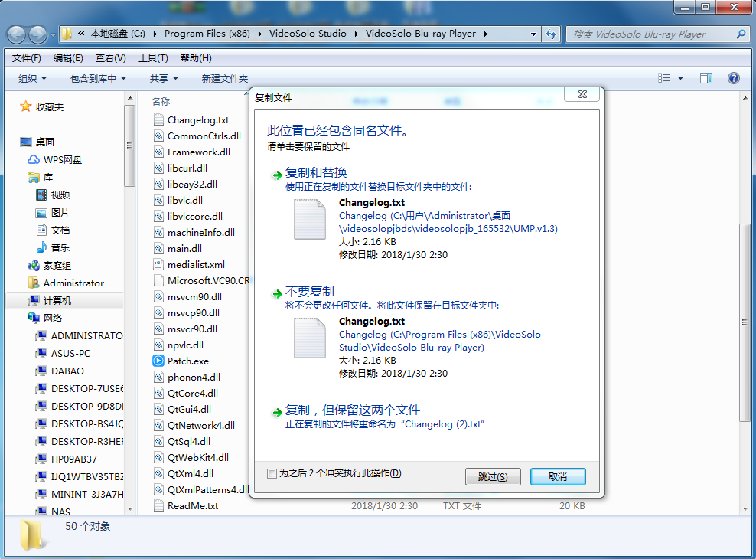Click the Back navigation arrow button

[16, 34]
